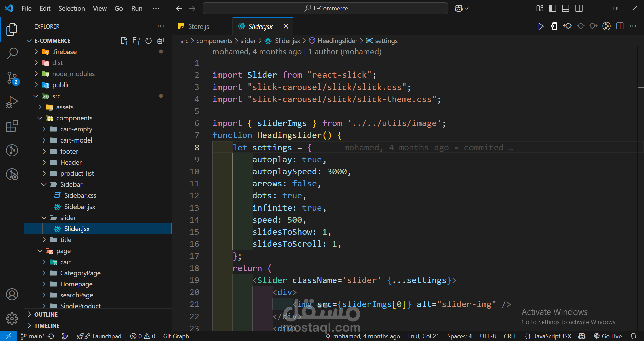
Task: Open the Search view in activity bar
Action: tap(12, 54)
